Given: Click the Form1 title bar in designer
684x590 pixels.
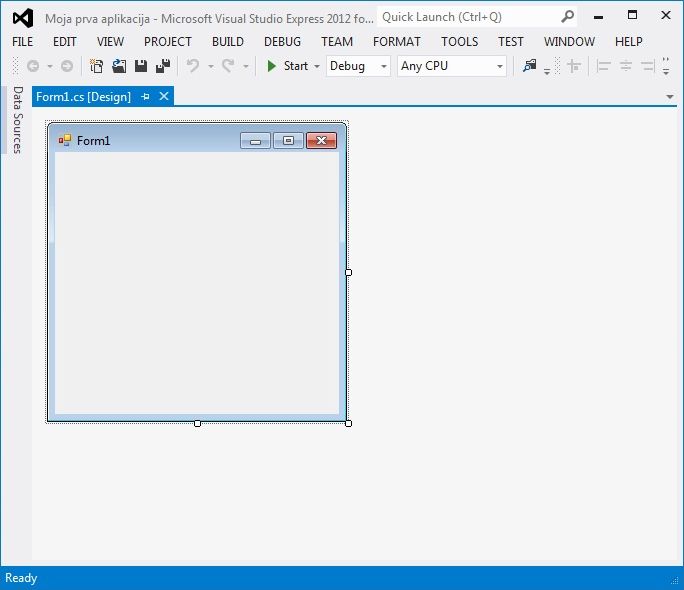Looking at the screenshot, I should click(x=150, y=140).
